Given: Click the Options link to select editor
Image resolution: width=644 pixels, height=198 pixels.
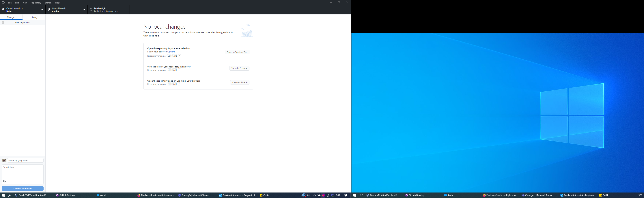Looking at the screenshot, I should [171, 52].
